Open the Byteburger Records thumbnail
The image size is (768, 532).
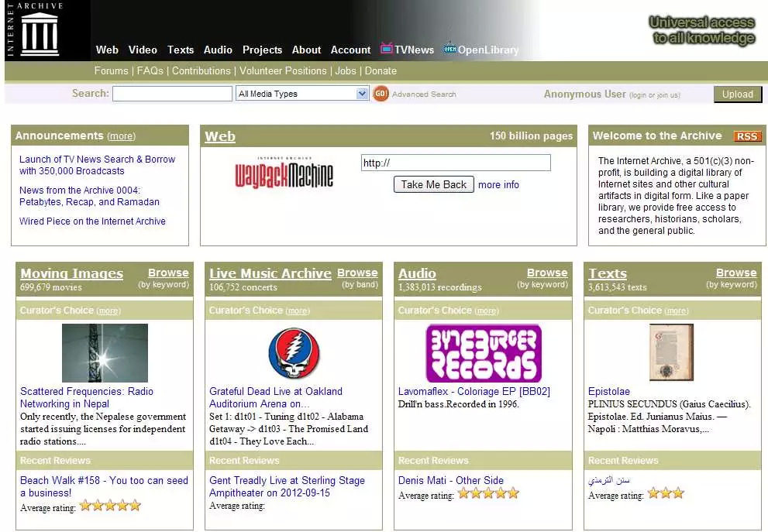[x=483, y=353]
